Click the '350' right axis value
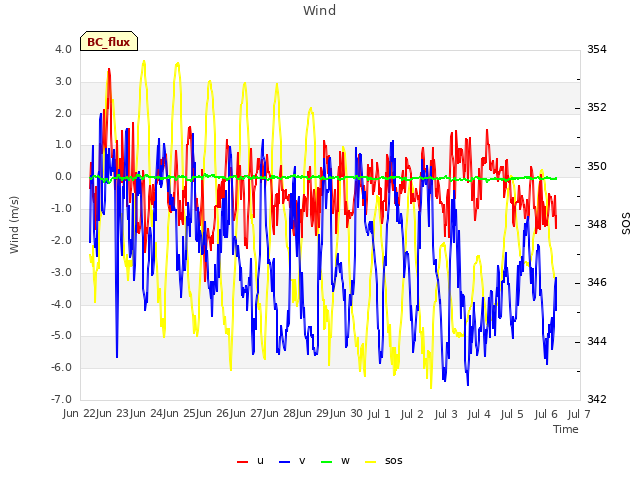The image size is (640, 480). (x=597, y=167)
